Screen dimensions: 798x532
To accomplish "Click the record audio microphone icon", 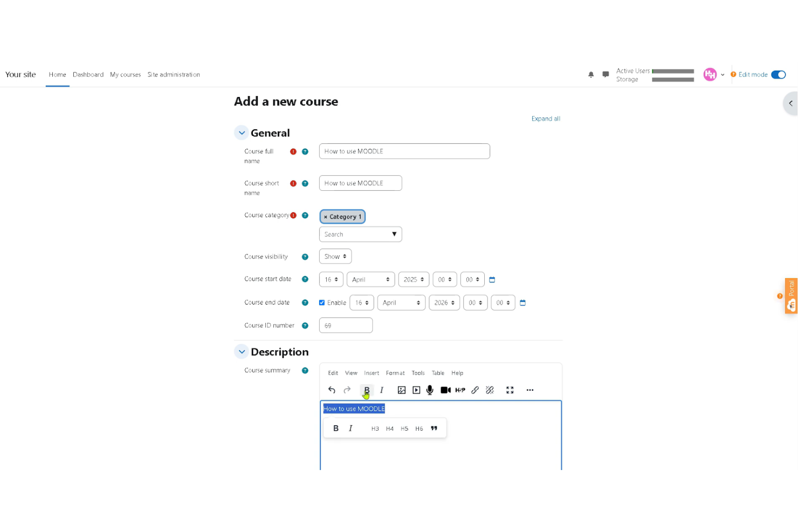I will [430, 390].
